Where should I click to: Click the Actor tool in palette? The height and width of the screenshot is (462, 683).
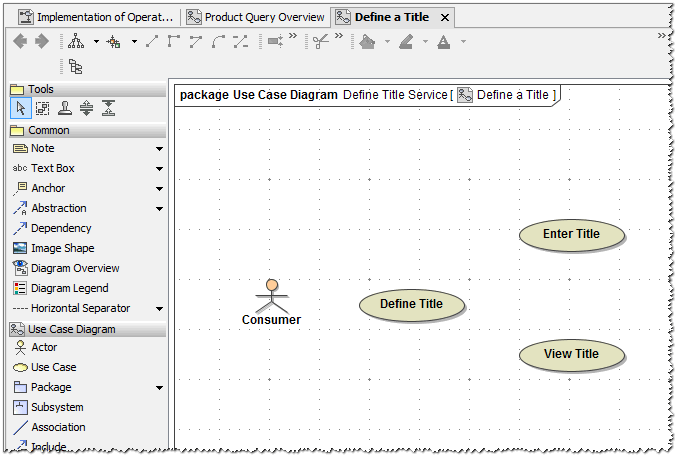pyautogui.click(x=44, y=348)
